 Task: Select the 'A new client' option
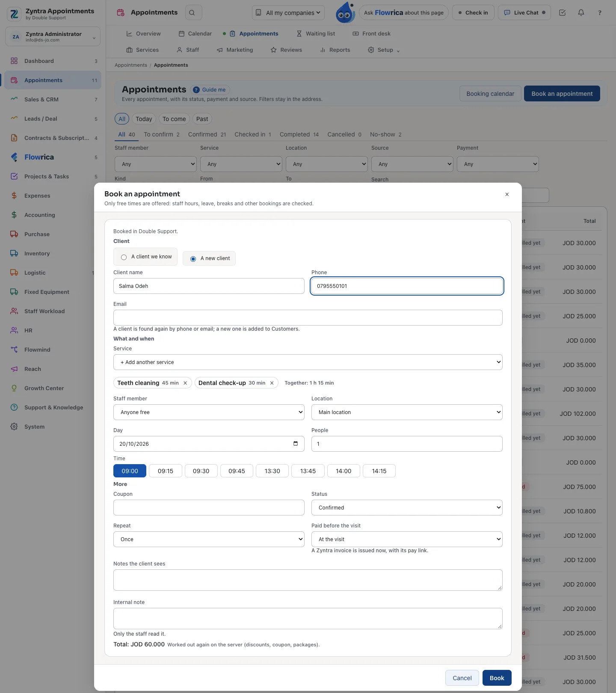pos(209,258)
